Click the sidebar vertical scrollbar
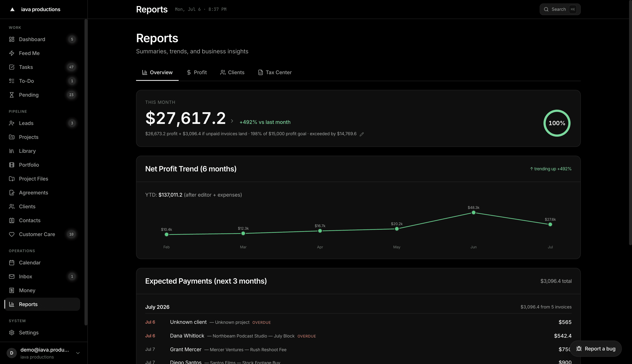The height and width of the screenshot is (364, 632). tap(86, 172)
